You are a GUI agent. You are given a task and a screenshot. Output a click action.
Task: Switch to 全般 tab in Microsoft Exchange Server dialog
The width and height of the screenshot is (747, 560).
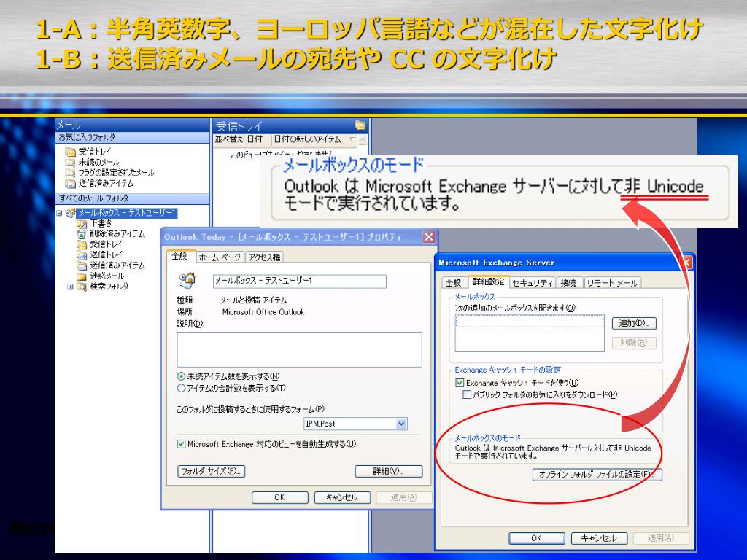point(454,283)
